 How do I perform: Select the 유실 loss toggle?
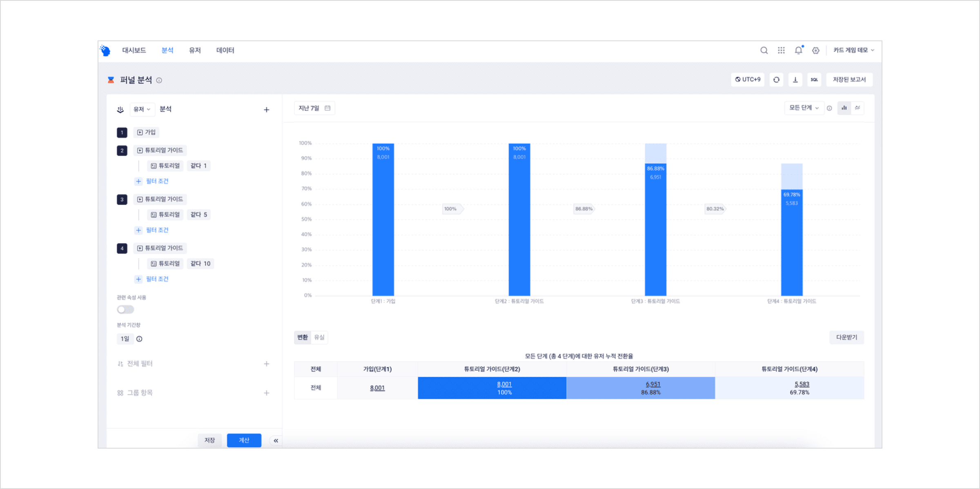click(x=319, y=337)
